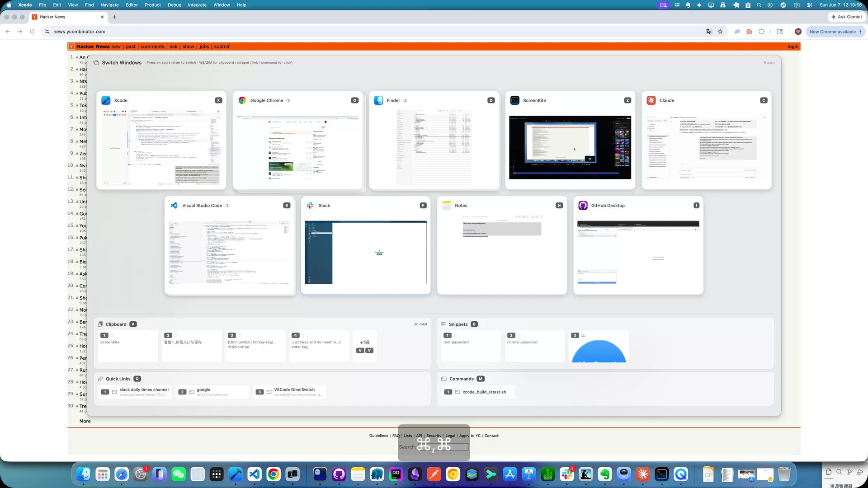Click the F hotkey badge on Slack card

pyautogui.click(x=423, y=205)
